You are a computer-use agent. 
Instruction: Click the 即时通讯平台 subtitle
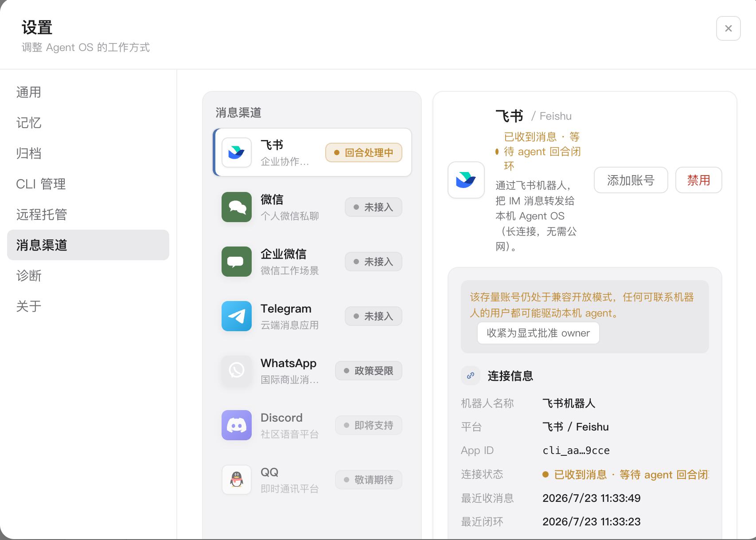290,489
